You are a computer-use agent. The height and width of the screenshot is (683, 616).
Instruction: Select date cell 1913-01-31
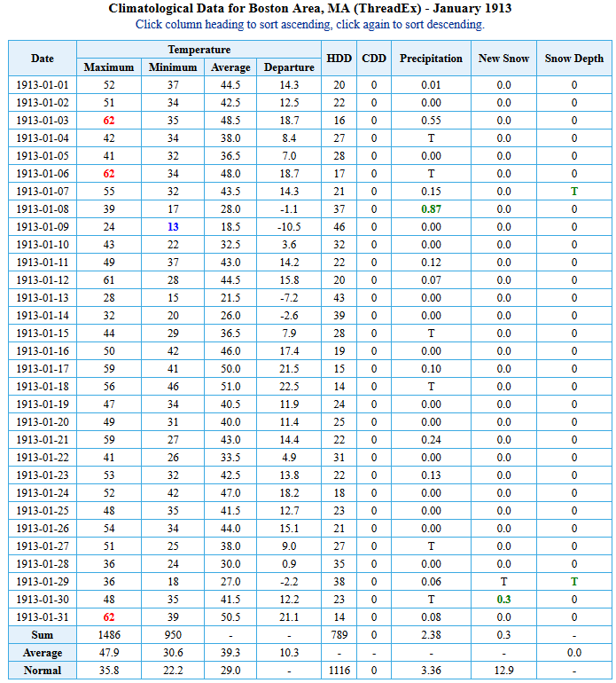43,617
